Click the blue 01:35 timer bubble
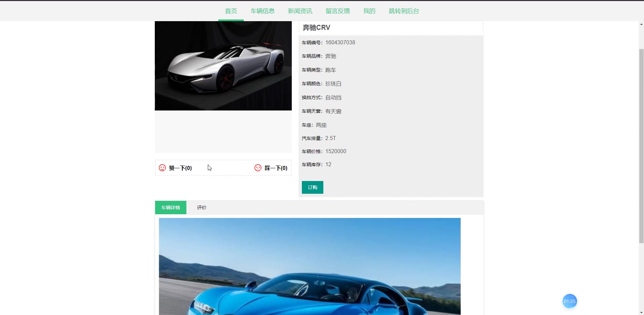Image resolution: width=644 pixels, height=315 pixels. pos(569,301)
